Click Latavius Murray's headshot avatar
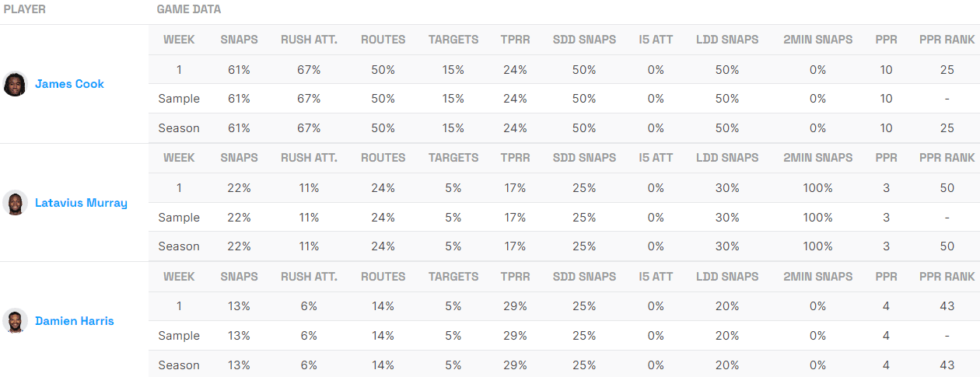 click(15, 203)
